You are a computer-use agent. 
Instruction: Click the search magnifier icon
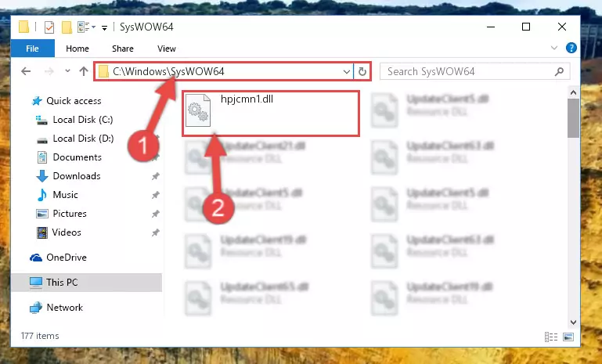560,71
